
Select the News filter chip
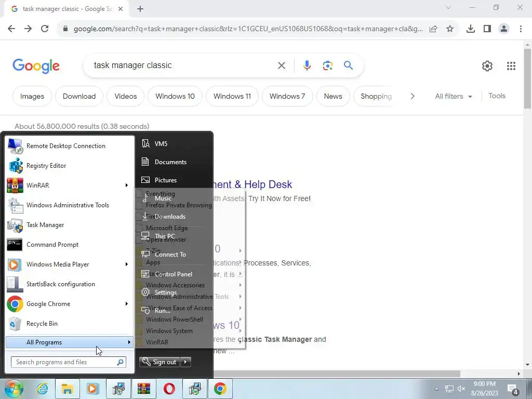(x=333, y=96)
